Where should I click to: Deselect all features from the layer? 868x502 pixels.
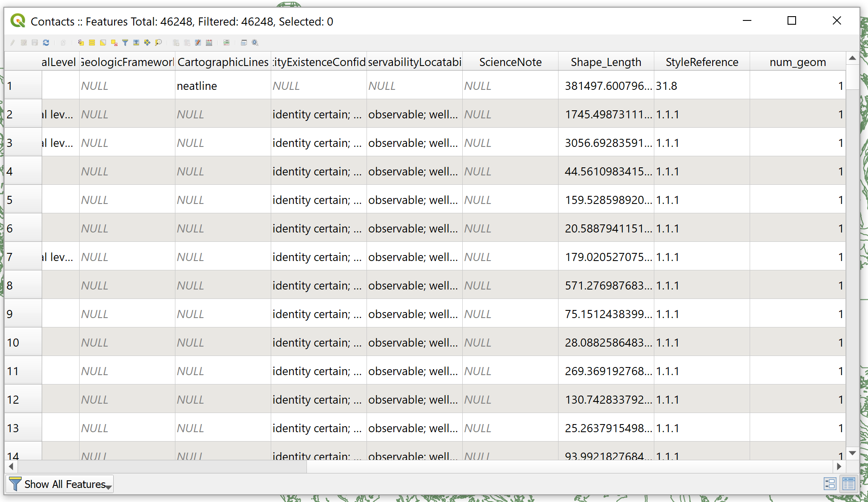[x=113, y=43]
